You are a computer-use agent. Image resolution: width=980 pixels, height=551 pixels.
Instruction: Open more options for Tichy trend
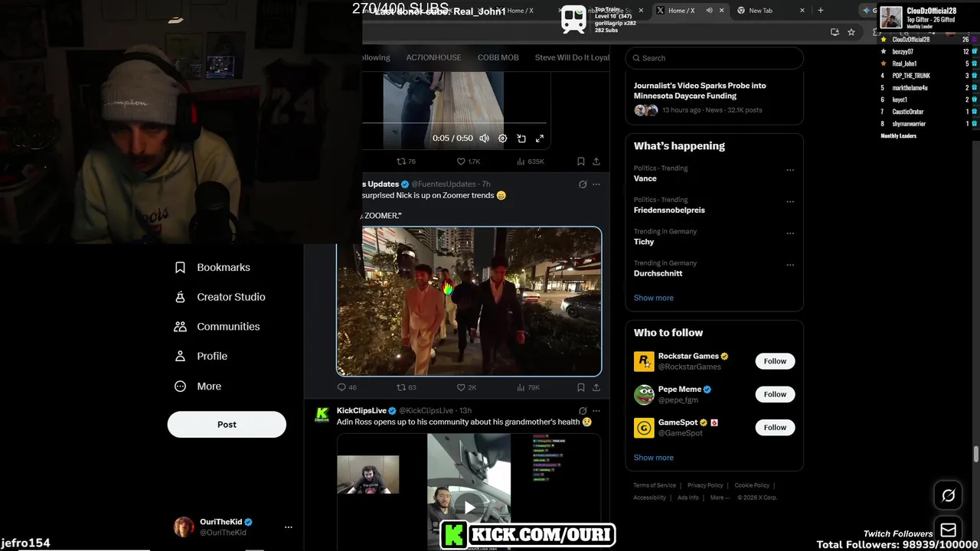(790, 233)
